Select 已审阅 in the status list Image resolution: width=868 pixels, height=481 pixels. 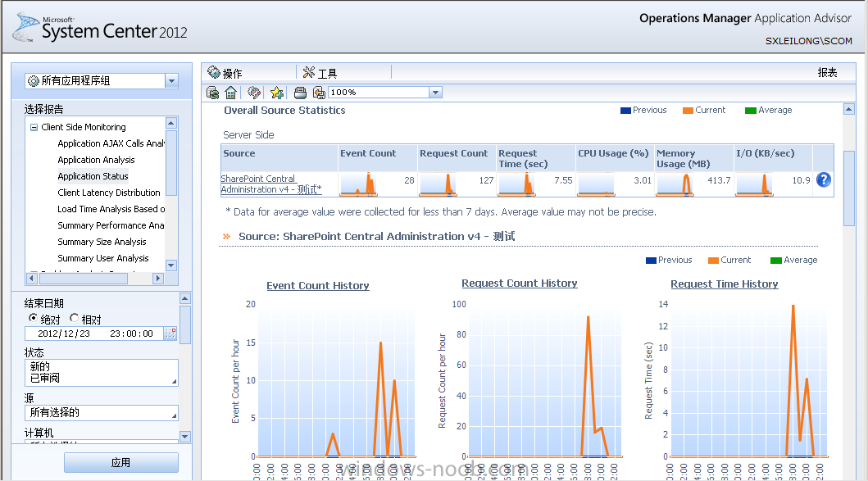(45, 378)
